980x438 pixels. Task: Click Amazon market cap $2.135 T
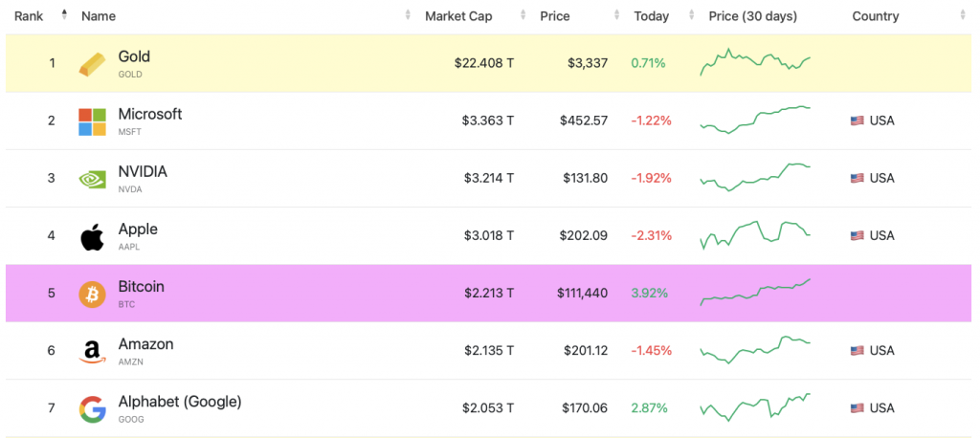(x=489, y=351)
